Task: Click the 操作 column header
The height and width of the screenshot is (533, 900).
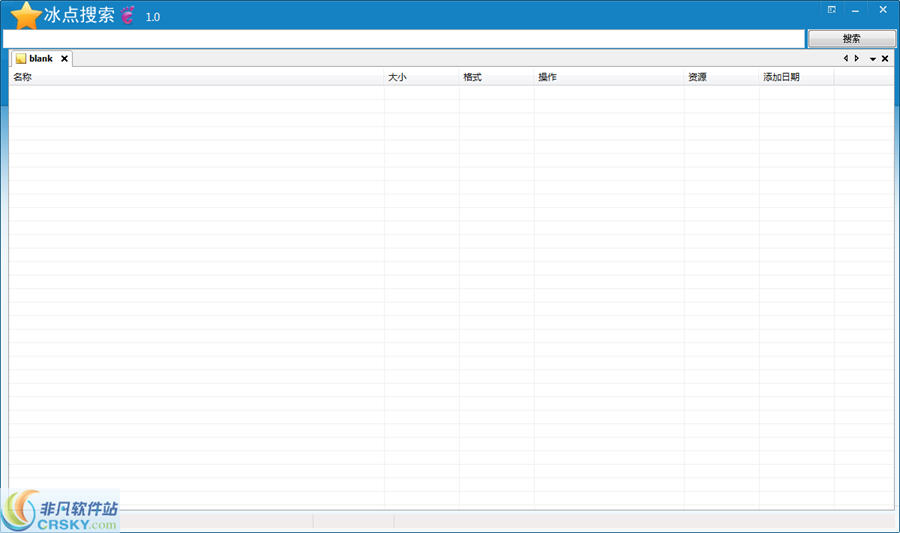Action: click(608, 77)
